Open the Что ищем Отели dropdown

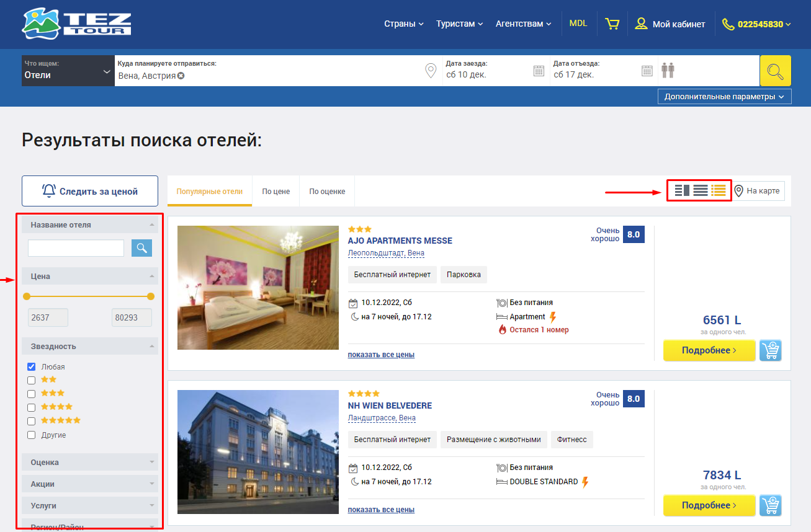point(68,71)
